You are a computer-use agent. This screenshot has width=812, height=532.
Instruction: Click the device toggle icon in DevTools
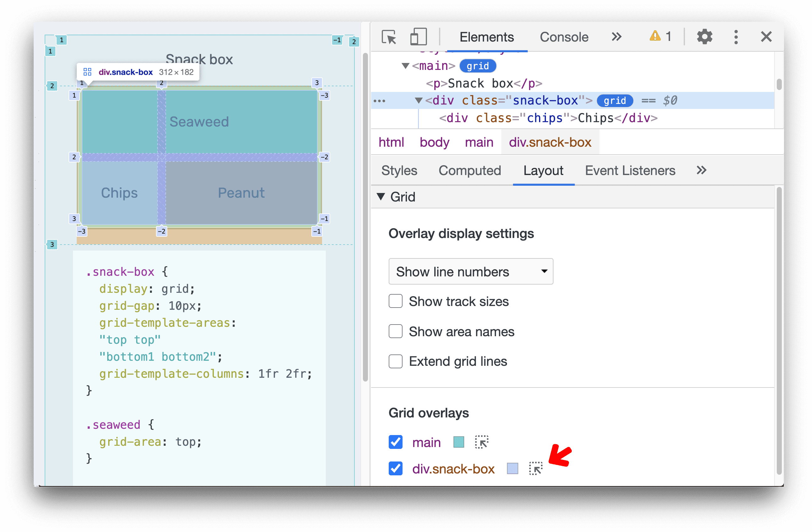[x=415, y=37]
